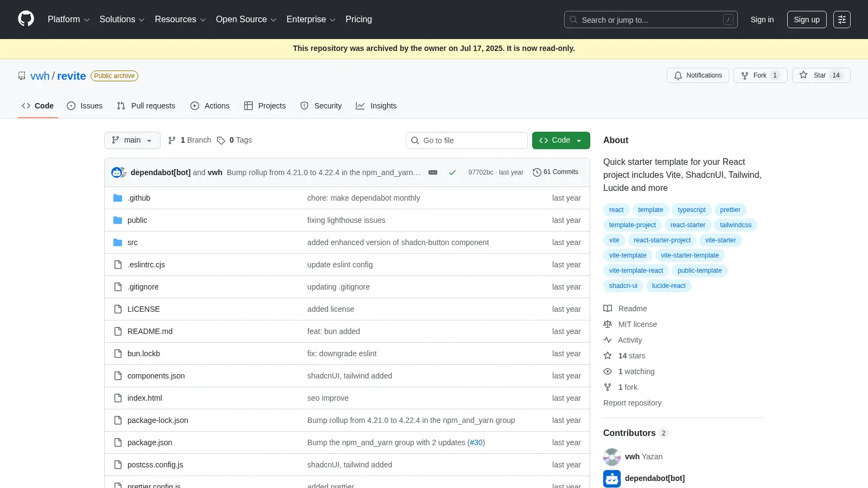
Task: Focus the Go to file input
Action: tap(467, 140)
